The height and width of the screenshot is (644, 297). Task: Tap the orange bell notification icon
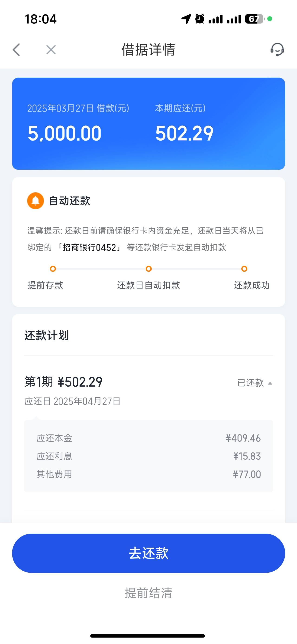click(36, 200)
